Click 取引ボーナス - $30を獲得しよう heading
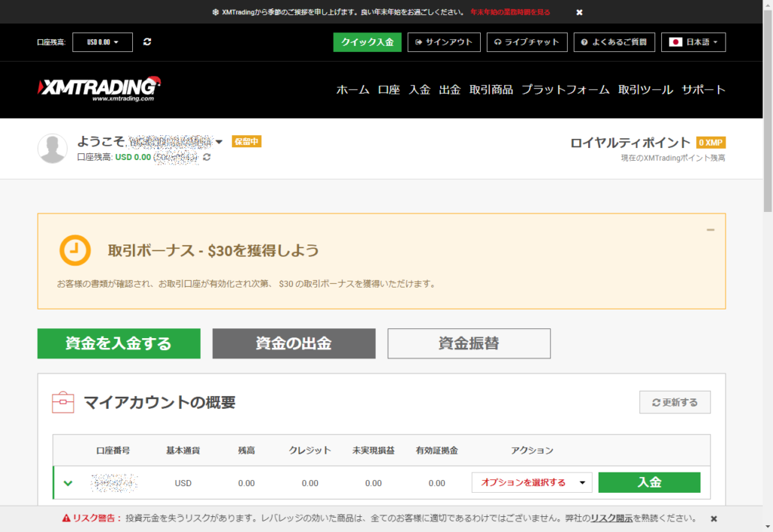Viewport: 773px width, 532px height. pos(213,251)
